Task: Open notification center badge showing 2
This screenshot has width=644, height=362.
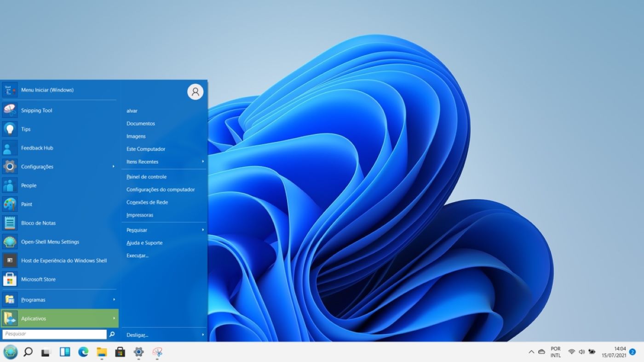Action: pyautogui.click(x=632, y=352)
